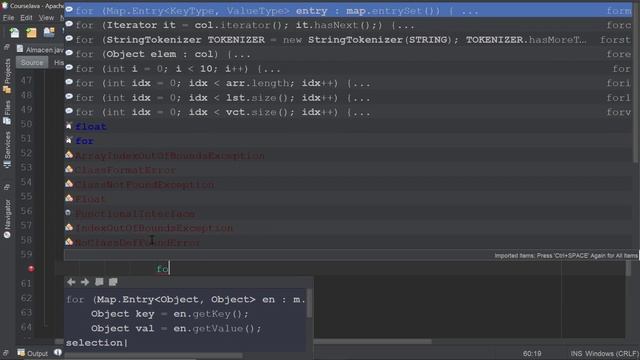Viewport: 640px width, 360px height.
Task: Open the Services side panel
Action: 7,149
